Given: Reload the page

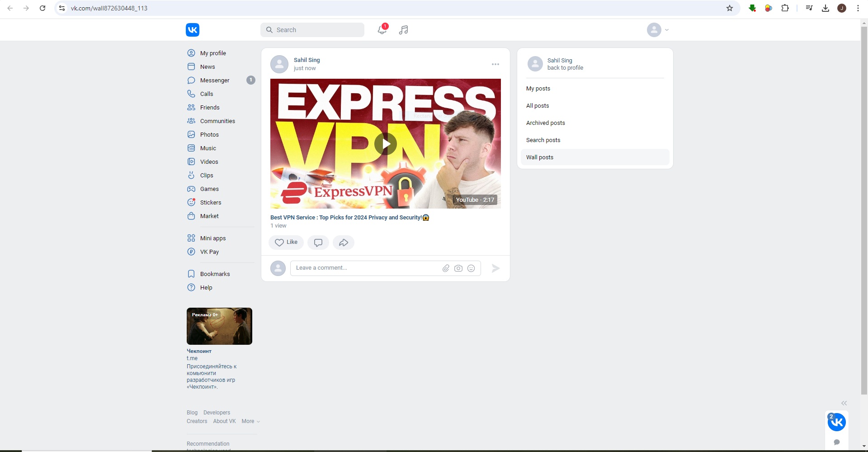Looking at the screenshot, I should click(x=42, y=8).
